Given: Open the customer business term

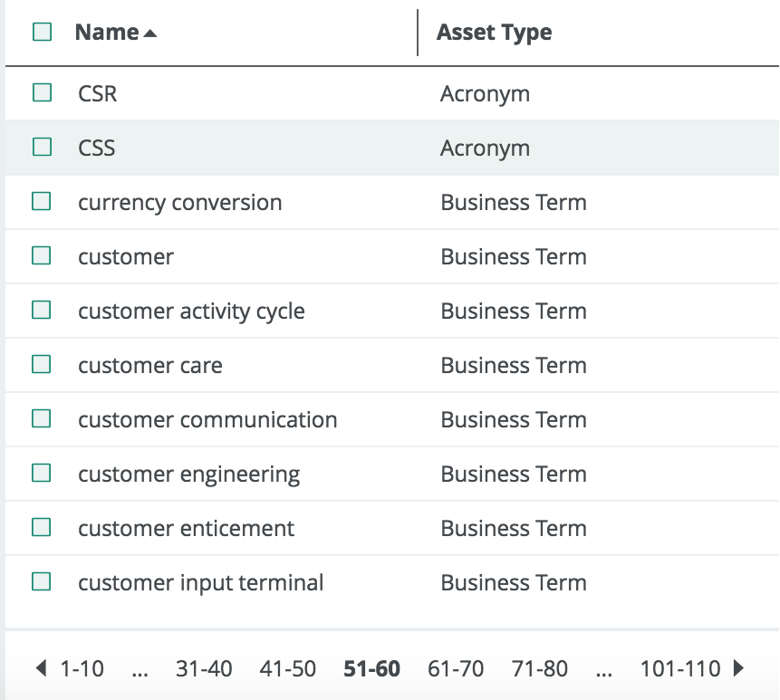Looking at the screenshot, I should pyautogui.click(x=125, y=256).
